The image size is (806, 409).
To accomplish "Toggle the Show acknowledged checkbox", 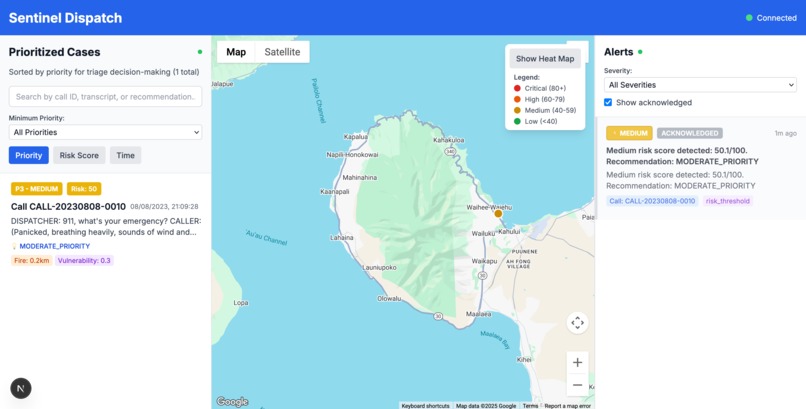I will click(x=608, y=102).
